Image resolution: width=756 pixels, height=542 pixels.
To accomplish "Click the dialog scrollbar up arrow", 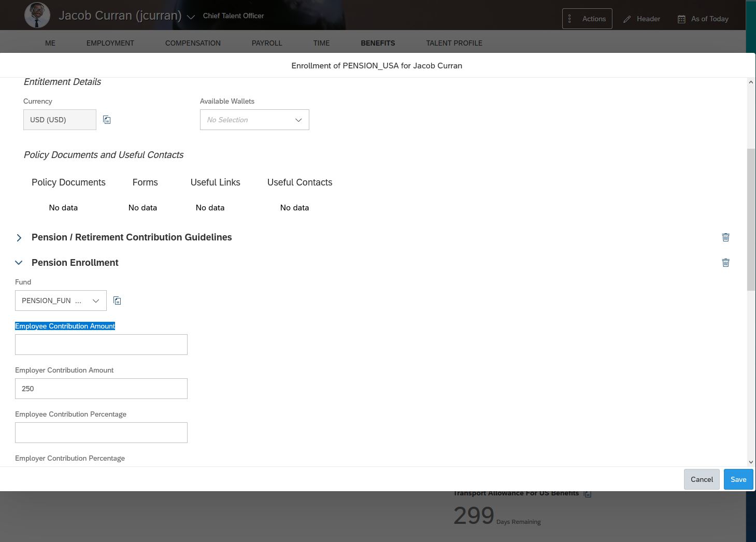I will [751, 82].
